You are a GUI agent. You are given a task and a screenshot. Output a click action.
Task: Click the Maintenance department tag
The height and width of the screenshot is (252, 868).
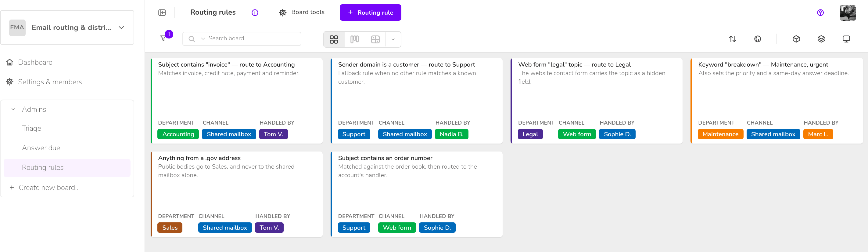pos(720,134)
